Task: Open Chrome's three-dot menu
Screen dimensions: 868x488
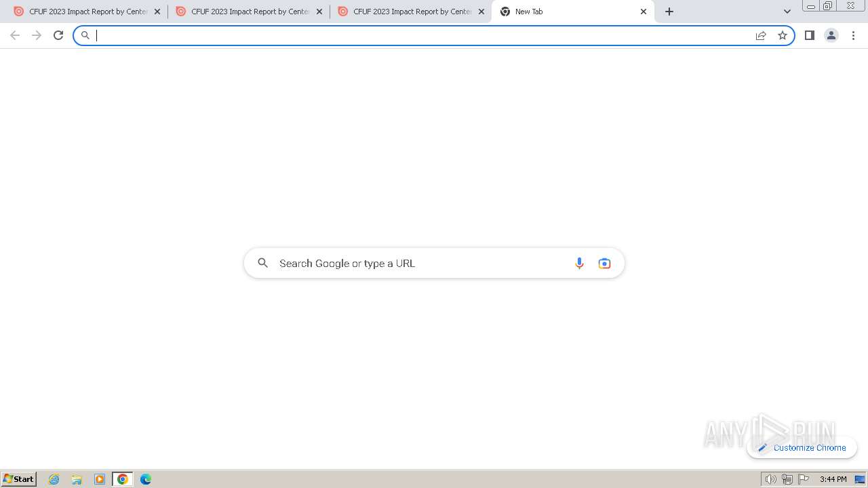Action: (853, 35)
